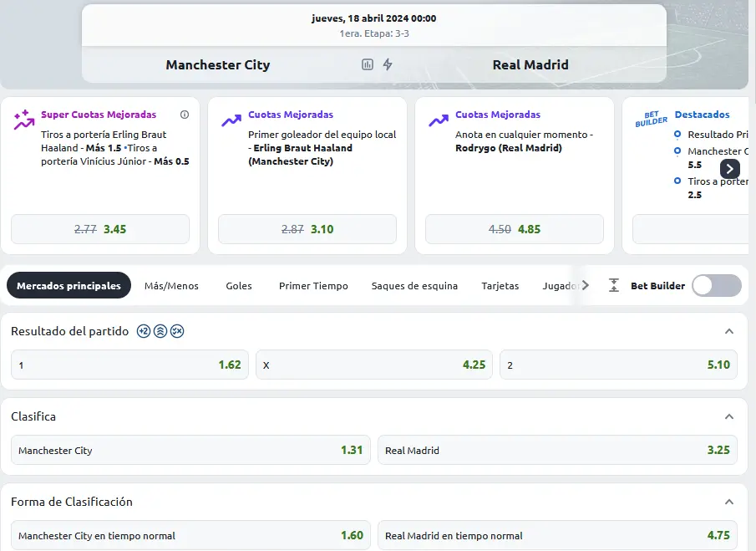Click the trend arrow icon on the Haaland card
Viewport: 756px width, 551px height.
point(231,120)
